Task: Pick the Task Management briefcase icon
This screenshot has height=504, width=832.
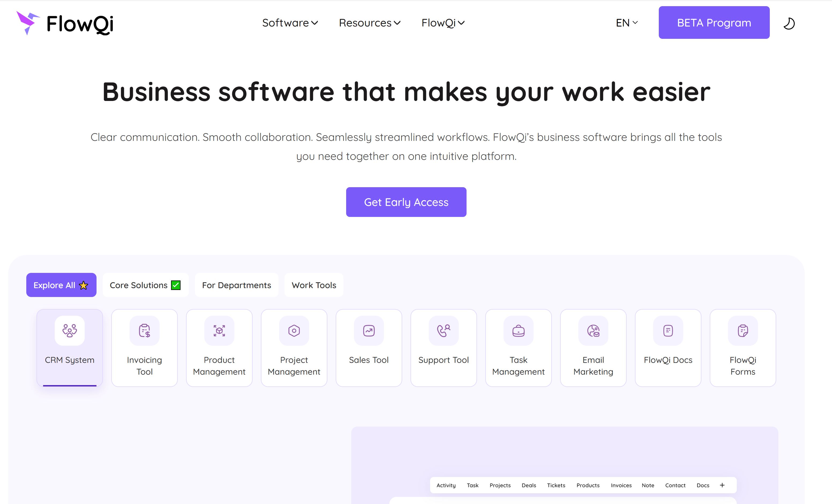Action: [x=518, y=331]
